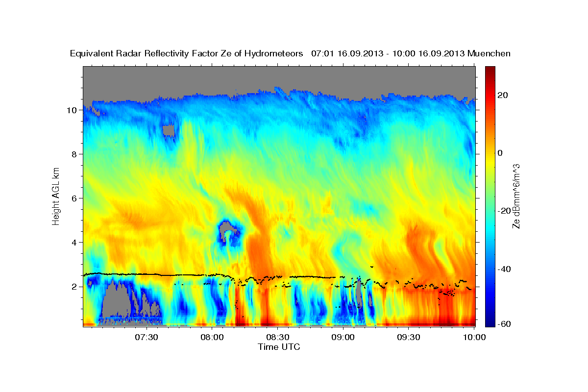Viewport: 588px width, 392px height.
Task: Click the 08:30 time tick label
Action: (x=278, y=338)
